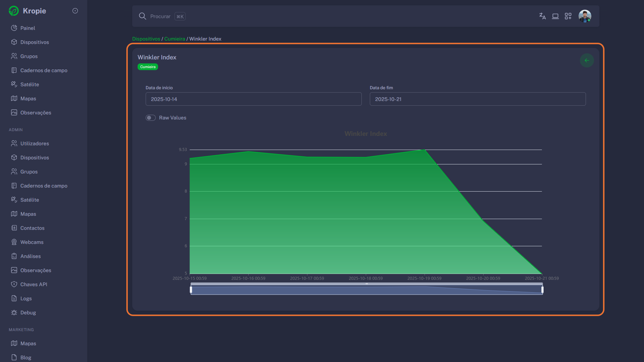The height and width of the screenshot is (362, 644).
Task: Open the Debug section
Action: tap(28, 313)
